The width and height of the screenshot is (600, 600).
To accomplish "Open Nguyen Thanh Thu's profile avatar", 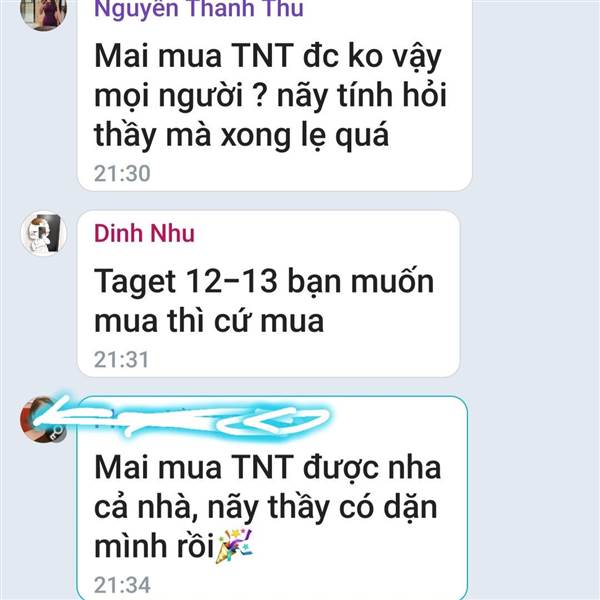I will (x=43, y=11).
